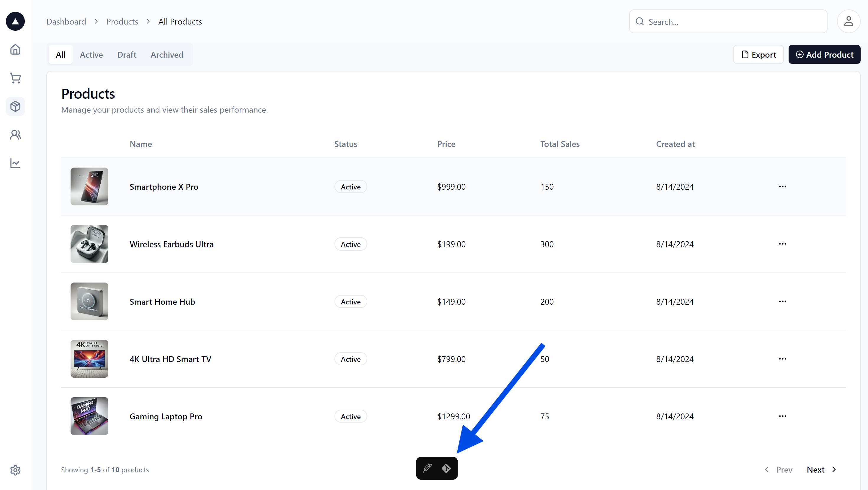This screenshot has width=868, height=490.
Task: Click three-dot menu for Gaming Laptop Pro
Action: 782,416
